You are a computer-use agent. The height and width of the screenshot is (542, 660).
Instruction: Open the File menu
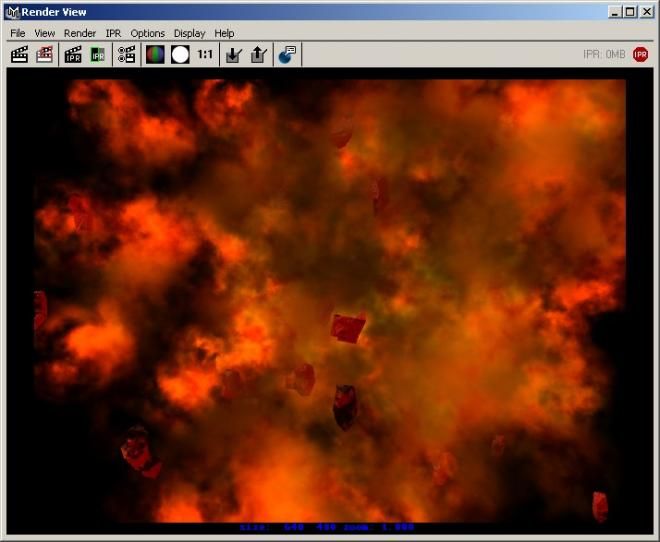point(18,33)
